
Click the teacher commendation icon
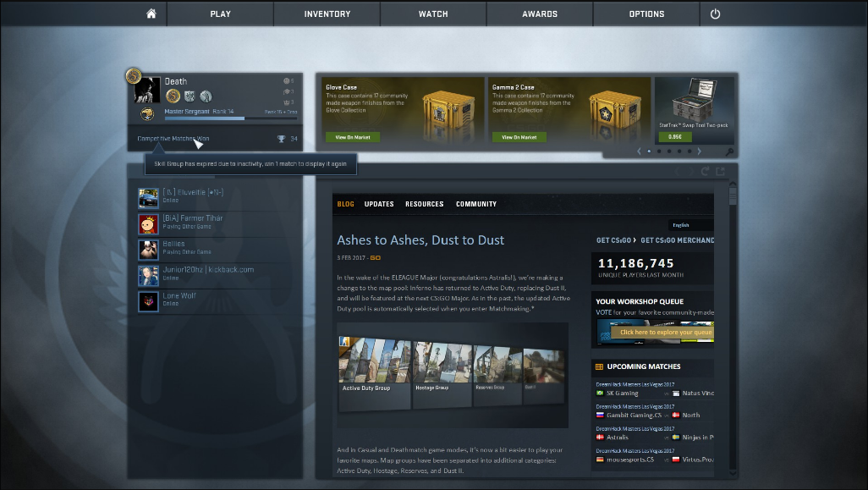[286, 91]
